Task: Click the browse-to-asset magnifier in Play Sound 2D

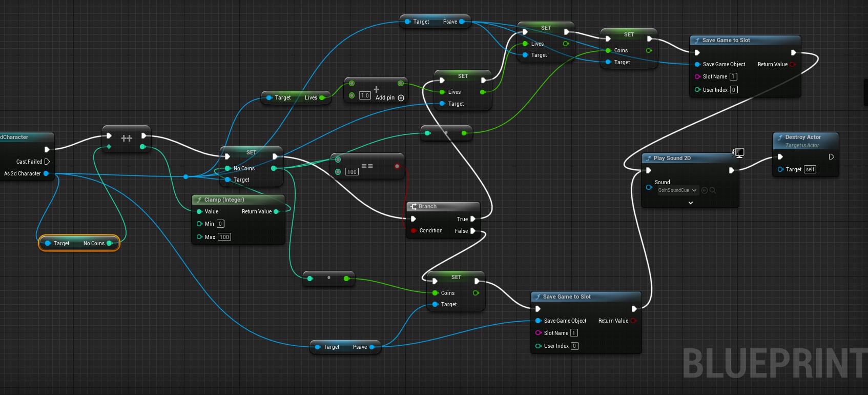Action: (713, 190)
